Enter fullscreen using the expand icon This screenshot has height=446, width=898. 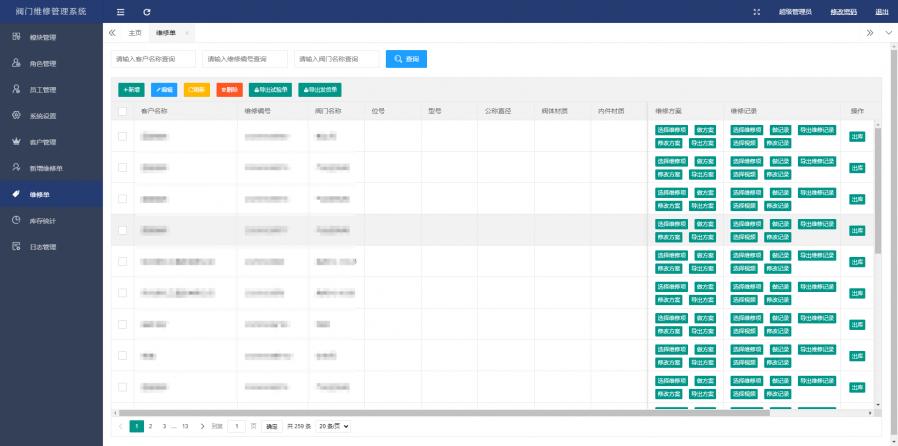tap(756, 12)
